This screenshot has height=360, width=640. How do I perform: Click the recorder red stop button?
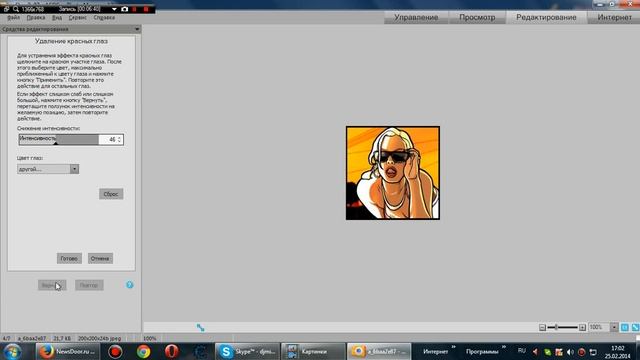[146, 9]
